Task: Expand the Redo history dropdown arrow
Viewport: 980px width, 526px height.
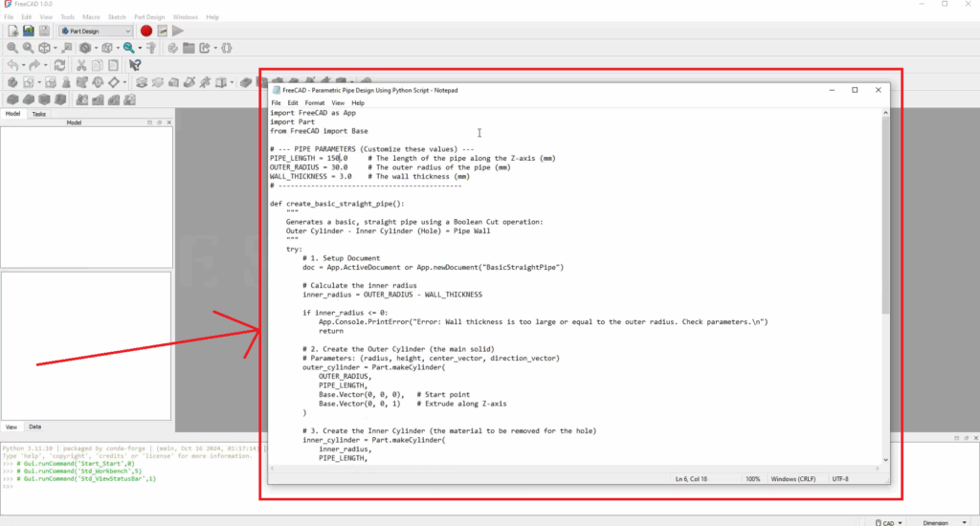Action: 45,66
